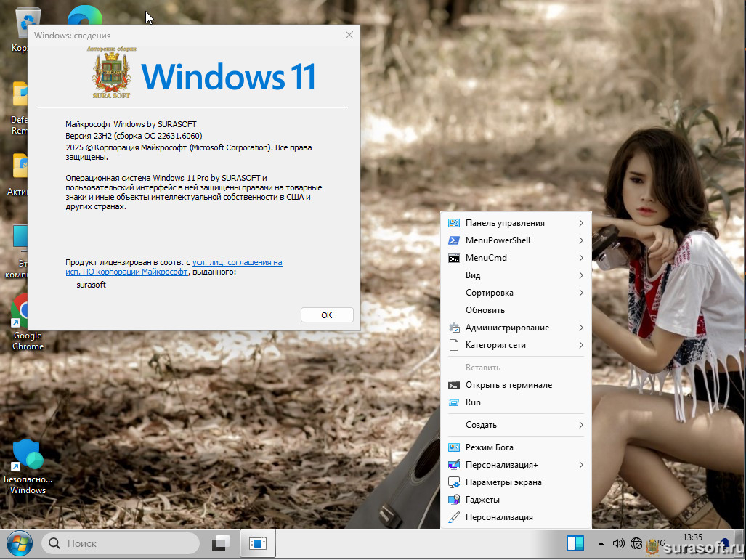Click the network globe tray icon
The height and width of the screenshot is (560, 746).
(636, 543)
